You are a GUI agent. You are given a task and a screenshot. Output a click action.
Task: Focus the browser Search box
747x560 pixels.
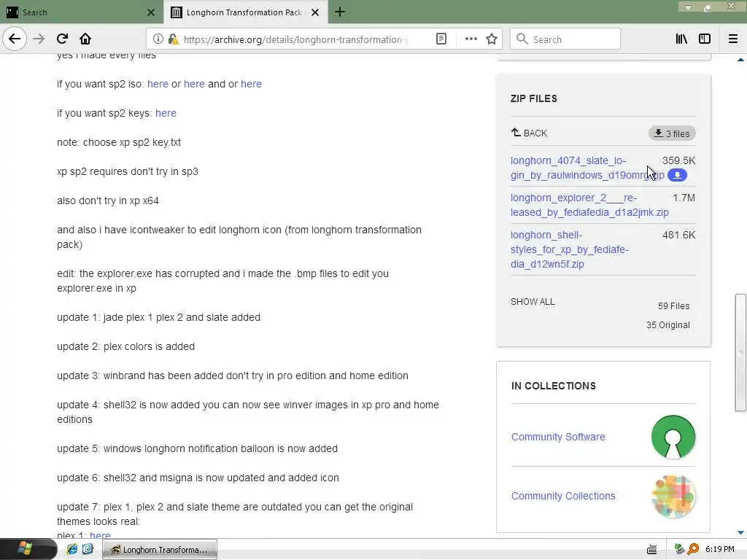click(565, 39)
